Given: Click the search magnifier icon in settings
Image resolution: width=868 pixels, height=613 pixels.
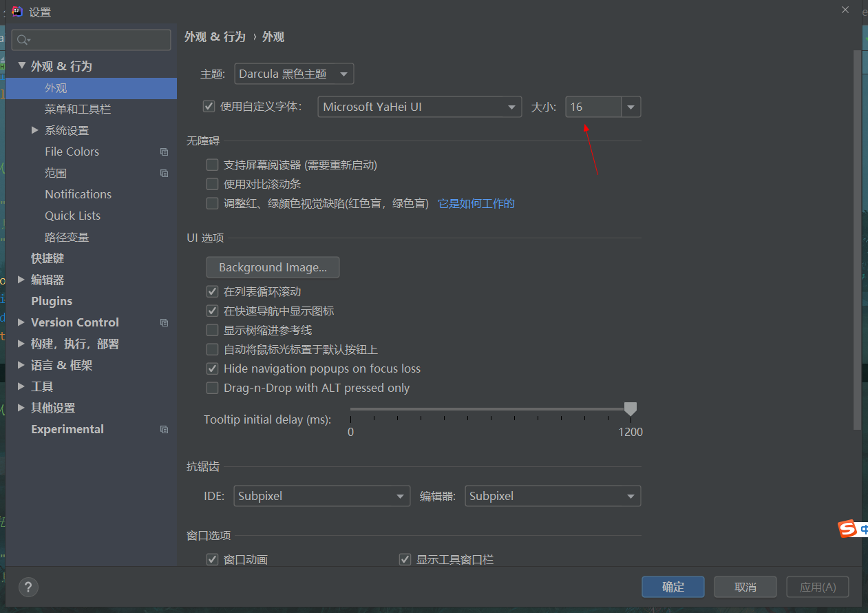Looking at the screenshot, I should 23,40.
